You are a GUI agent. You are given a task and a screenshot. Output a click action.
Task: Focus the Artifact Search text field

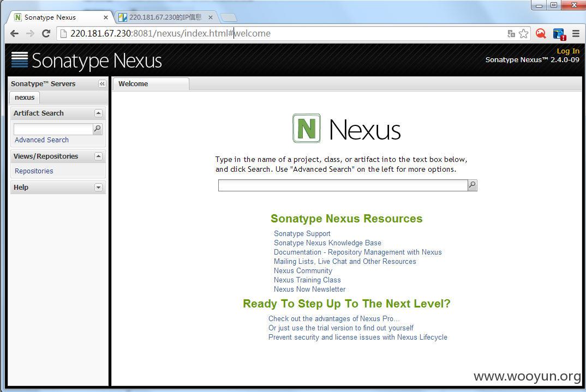pyautogui.click(x=53, y=129)
